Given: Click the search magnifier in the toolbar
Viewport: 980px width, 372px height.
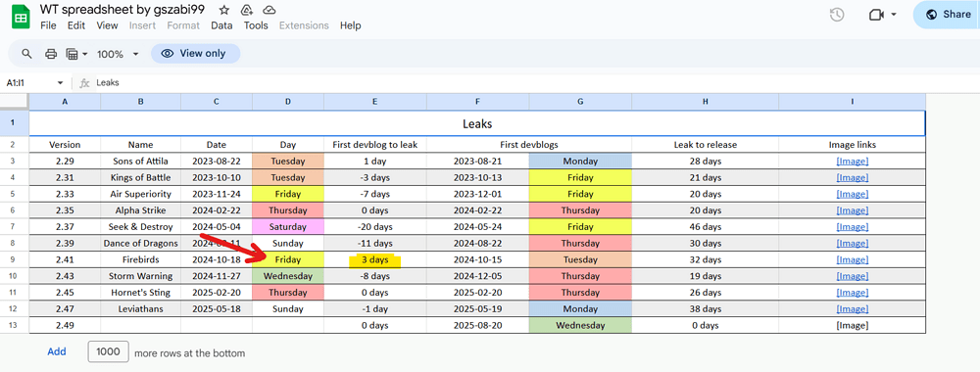Looking at the screenshot, I should pos(26,54).
